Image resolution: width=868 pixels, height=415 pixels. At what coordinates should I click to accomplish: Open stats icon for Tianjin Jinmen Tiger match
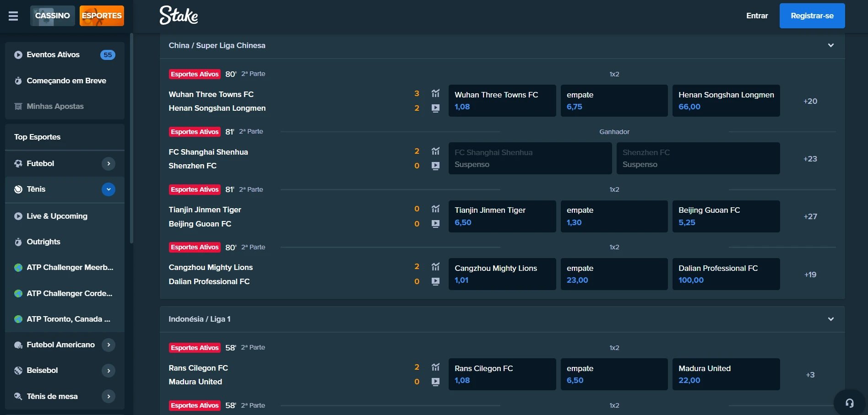click(435, 209)
